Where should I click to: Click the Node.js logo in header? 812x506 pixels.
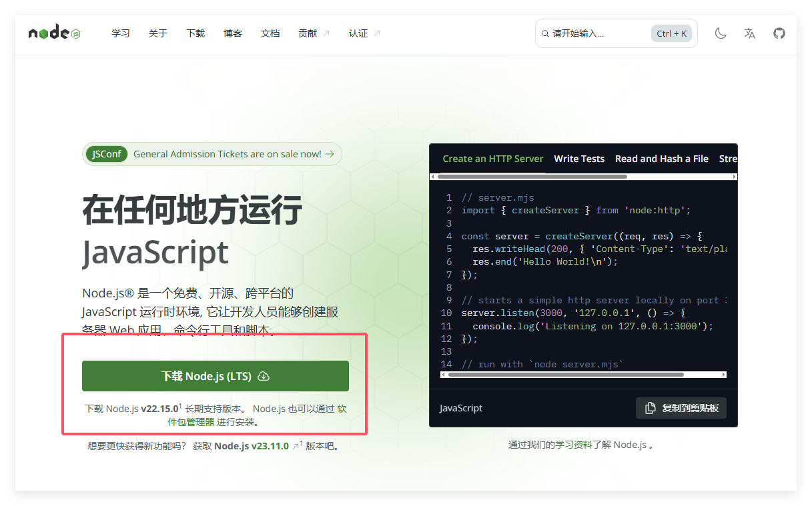(x=54, y=33)
